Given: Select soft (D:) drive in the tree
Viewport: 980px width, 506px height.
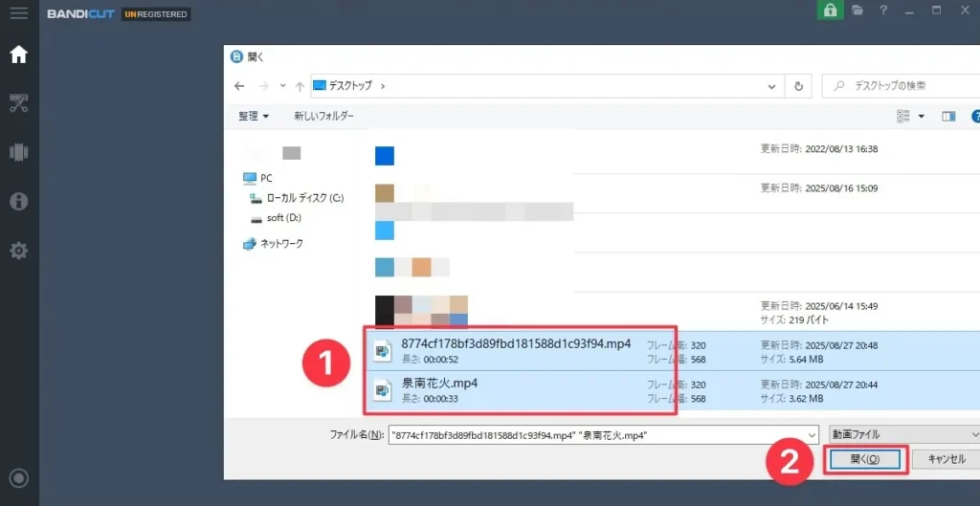Looking at the screenshot, I should 275,218.
